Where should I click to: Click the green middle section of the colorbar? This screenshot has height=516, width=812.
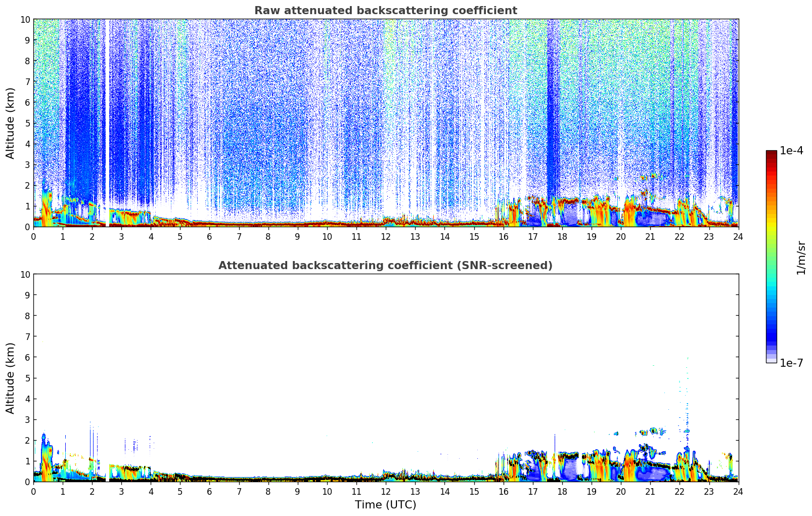pos(771,253)
